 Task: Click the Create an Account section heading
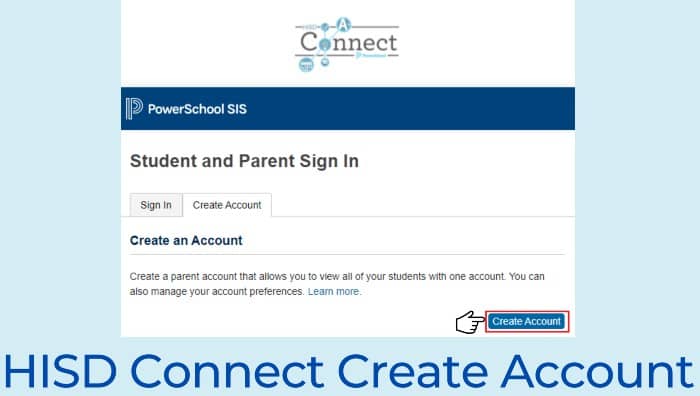(186, 241)
